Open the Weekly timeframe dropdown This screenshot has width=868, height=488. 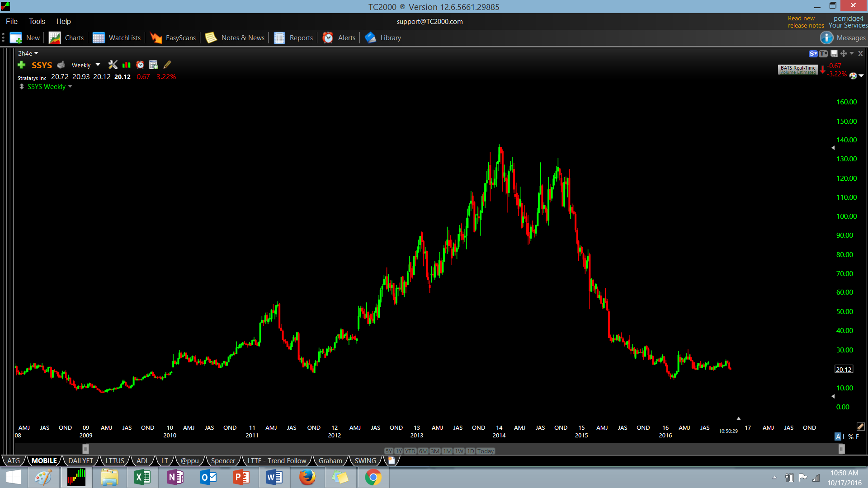click(x=86, y=65)
